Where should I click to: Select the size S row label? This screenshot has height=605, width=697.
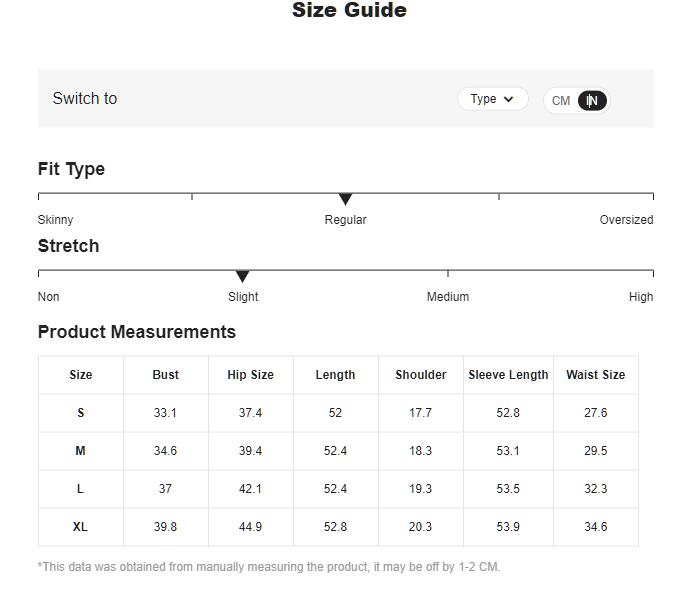81,413
